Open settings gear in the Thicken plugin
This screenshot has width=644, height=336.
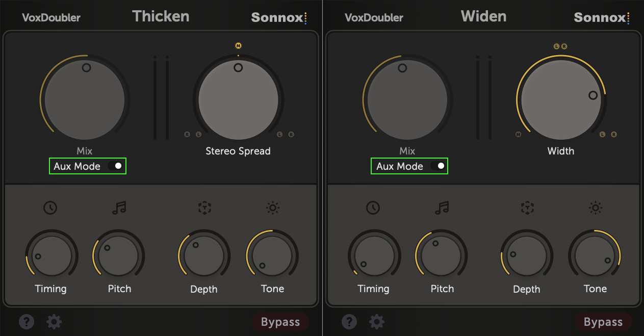pyautogui.click(x=54, y=322)
